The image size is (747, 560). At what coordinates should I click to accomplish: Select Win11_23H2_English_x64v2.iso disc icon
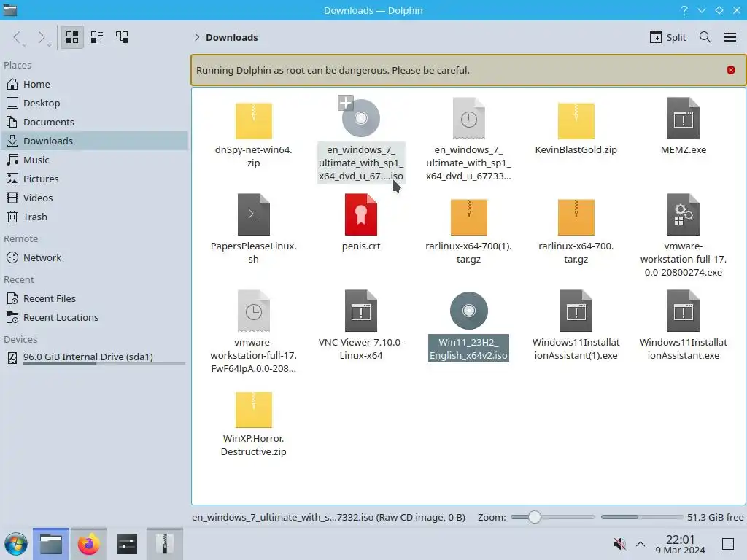tap(469, 311)
